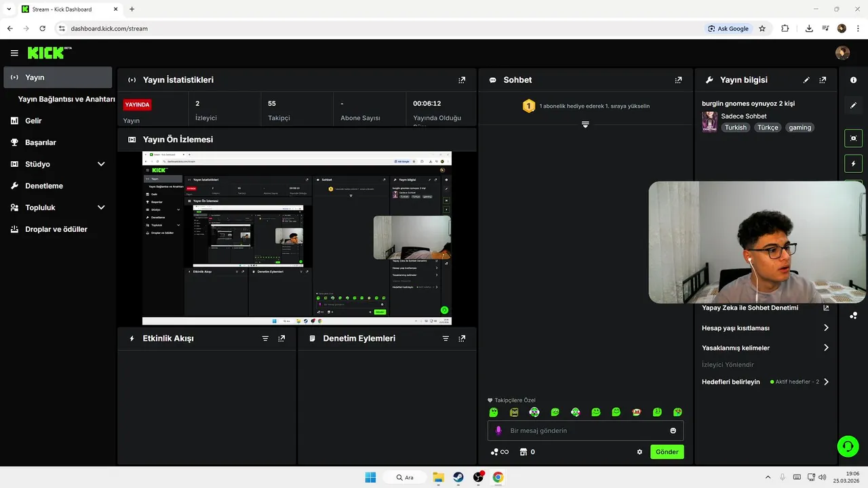The width and height of the screenshot is (868, 488).
Task: Open the Windows Start menu
Action: pyautogui.click(x=370, y=477)
